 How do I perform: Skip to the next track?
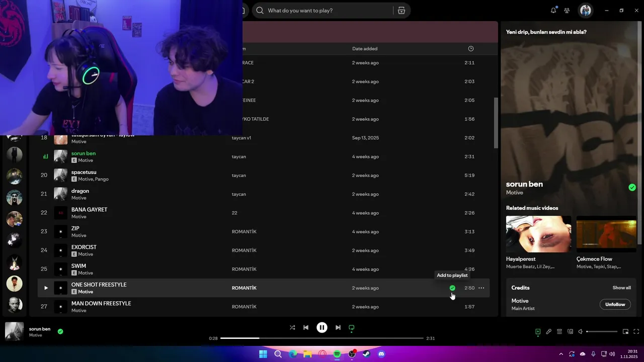pyautogui.click(x=338, y=327)
